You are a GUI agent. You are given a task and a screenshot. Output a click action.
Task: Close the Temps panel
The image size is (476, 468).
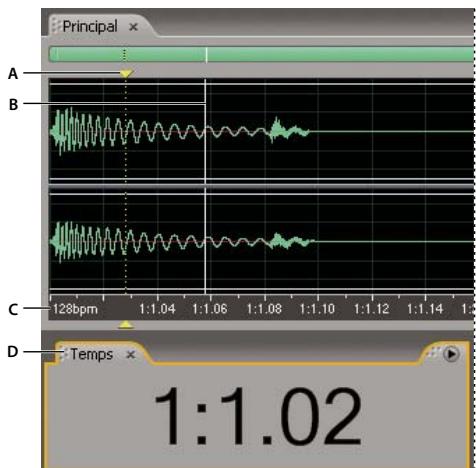(131, 354)
